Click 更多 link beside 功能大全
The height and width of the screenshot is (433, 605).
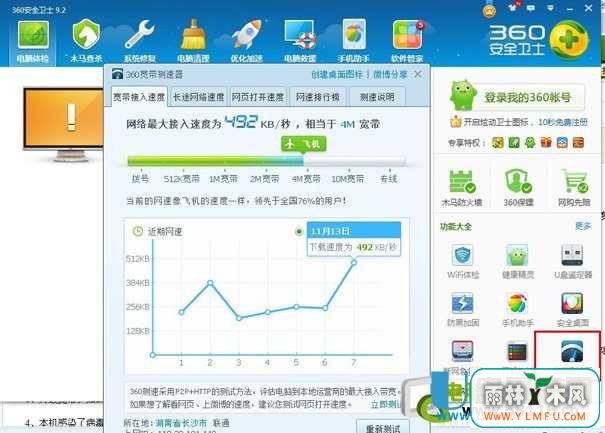tap(583, 226)
